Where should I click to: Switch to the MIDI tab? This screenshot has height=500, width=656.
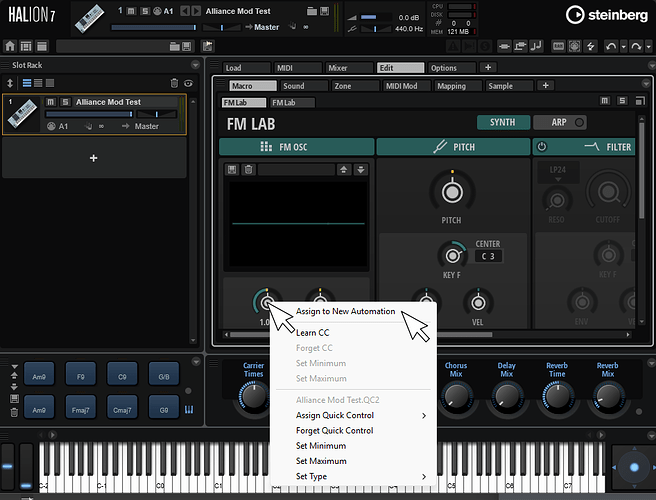point(298,68)
